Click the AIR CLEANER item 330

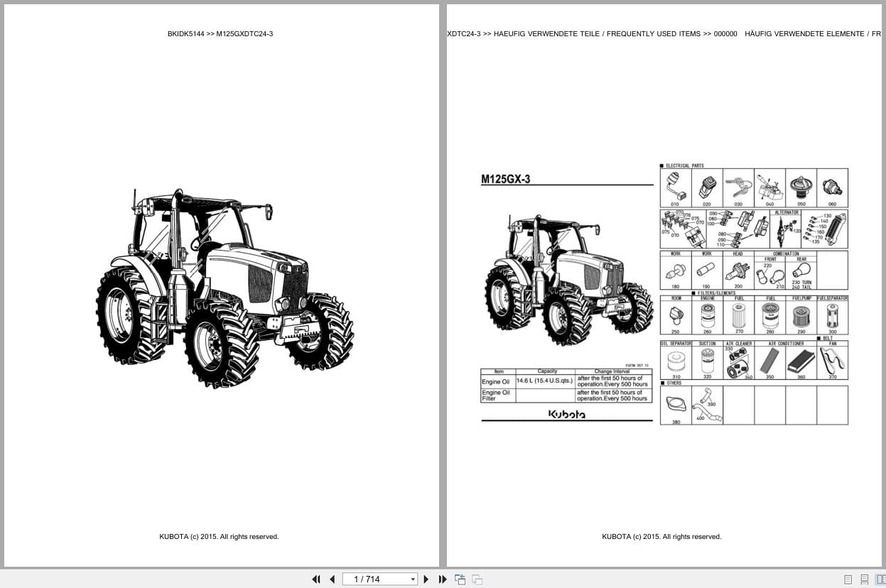click(x=738, y=360)
